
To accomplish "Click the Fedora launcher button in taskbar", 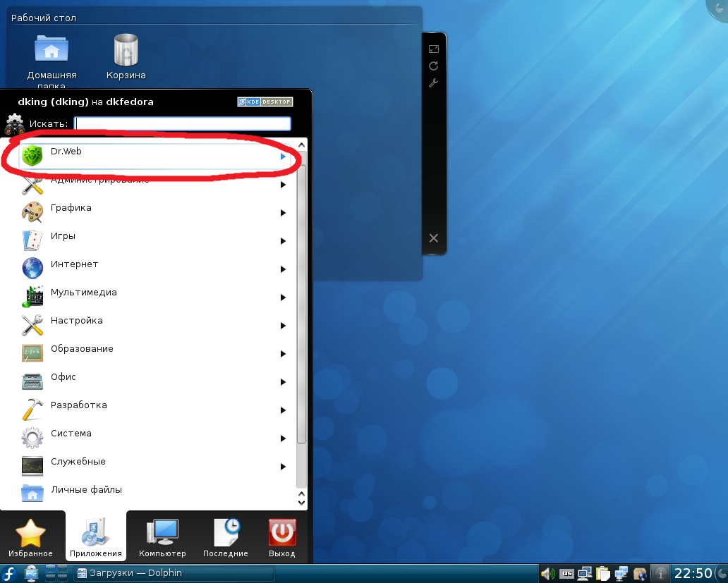I will [9, 574].
